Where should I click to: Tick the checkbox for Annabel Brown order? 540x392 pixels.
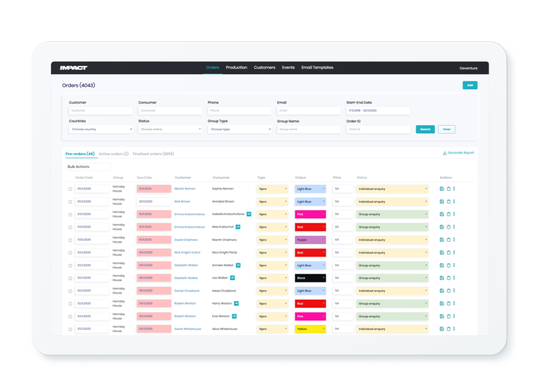click(x=70, y=202)
